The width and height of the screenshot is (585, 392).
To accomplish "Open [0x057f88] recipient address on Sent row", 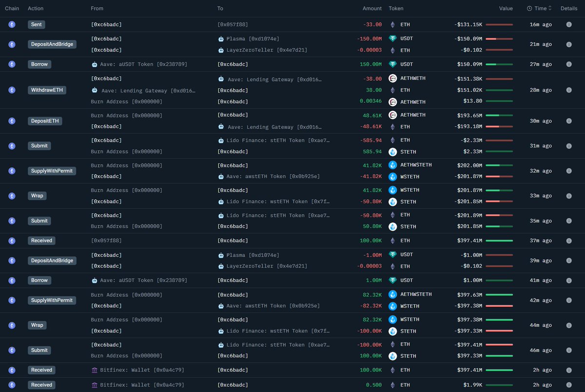I will click(x=233, y=24).
